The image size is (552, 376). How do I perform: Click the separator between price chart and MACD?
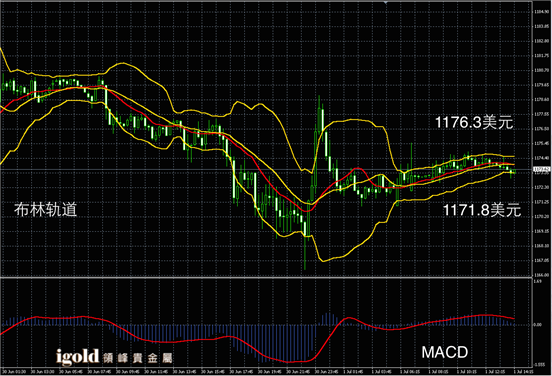pyautogui.click(x=266, y=277)
